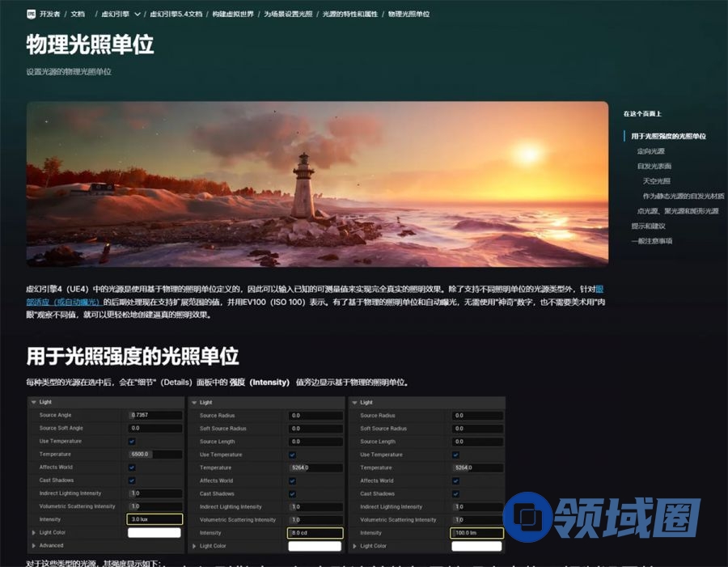Click the 领域圈 watermark logo icon
The width and height of the screenshot is (728, 567).
[x=528, y=517]
